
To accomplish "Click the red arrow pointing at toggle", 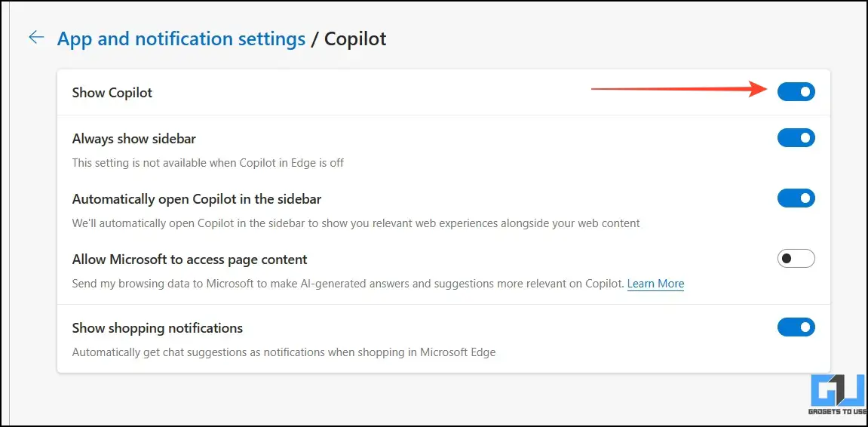I will (679, 88).
